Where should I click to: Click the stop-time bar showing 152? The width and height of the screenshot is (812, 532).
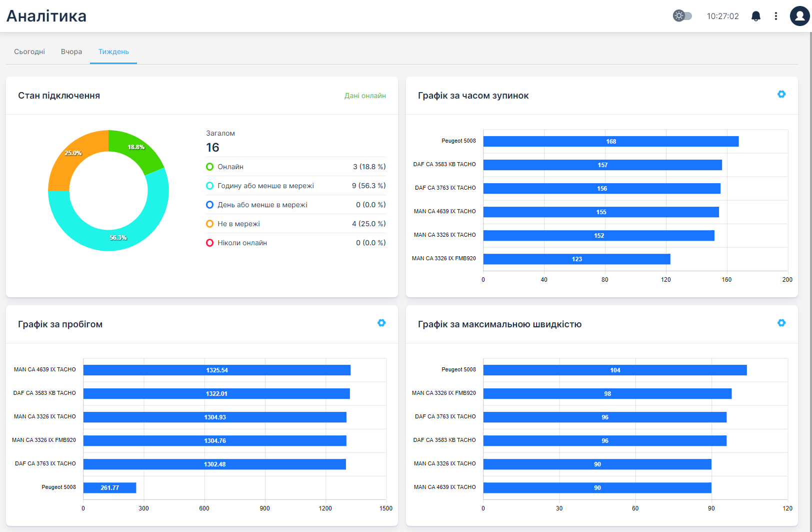(x=599, y=236)
